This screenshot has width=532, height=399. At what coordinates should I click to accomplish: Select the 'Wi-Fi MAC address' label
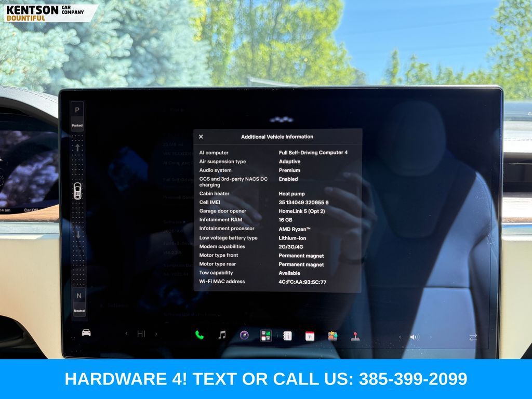pos(222,282)
